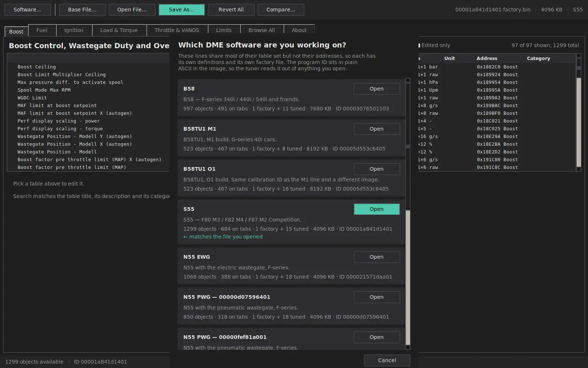Open the N55 EWG software line

point(377,257)
